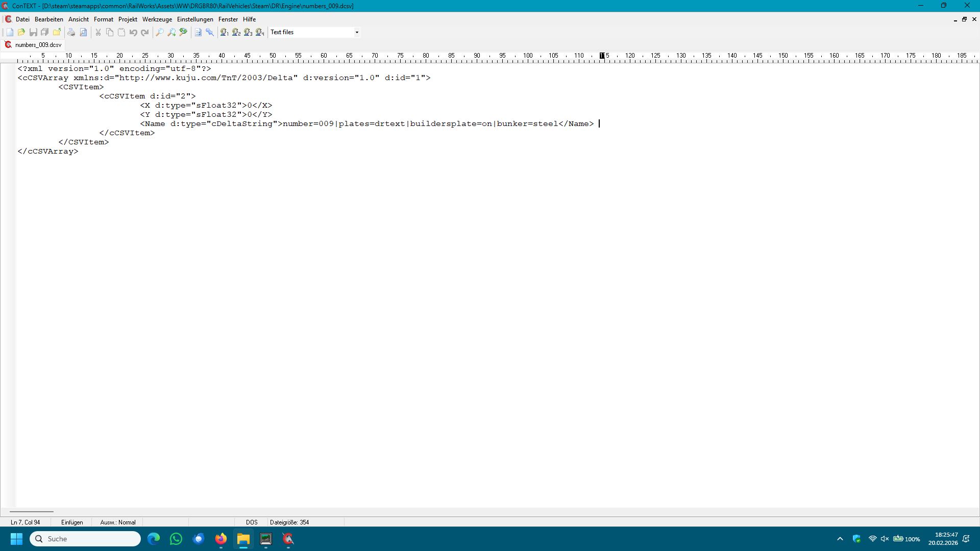Show hidden system tray icons chevron
Screen dimensions: 980x551
click(840, 539)
